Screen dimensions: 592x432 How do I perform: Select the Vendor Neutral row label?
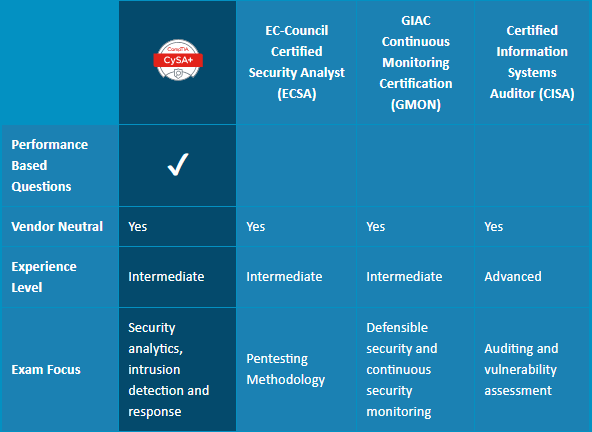click(x=57, y=227)
